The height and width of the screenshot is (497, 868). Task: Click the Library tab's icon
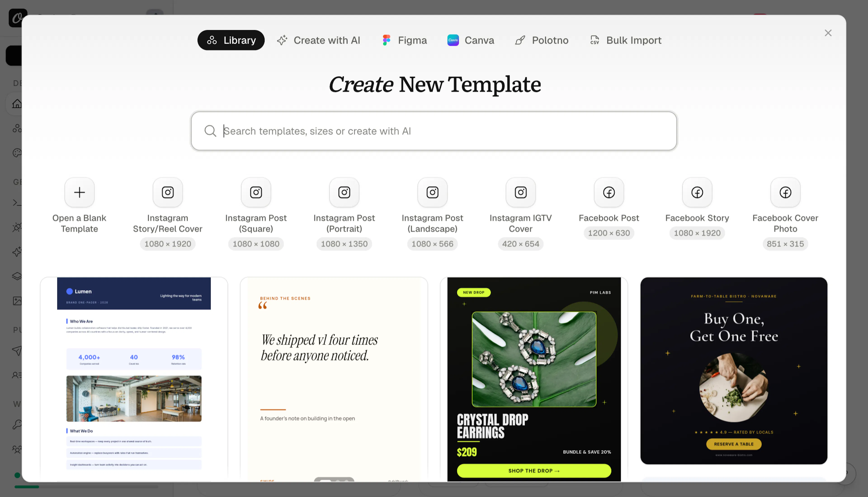point(212,40)
